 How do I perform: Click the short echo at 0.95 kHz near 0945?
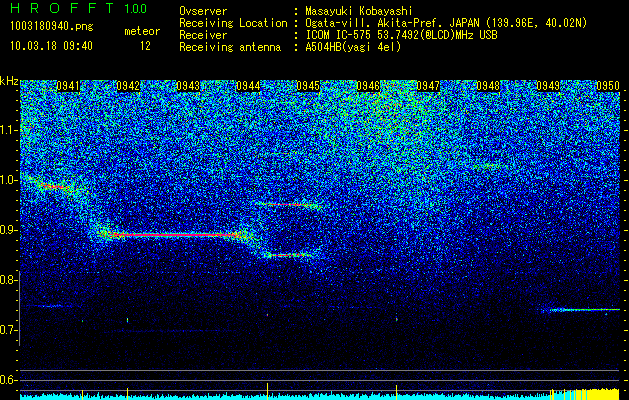[287, 205]
